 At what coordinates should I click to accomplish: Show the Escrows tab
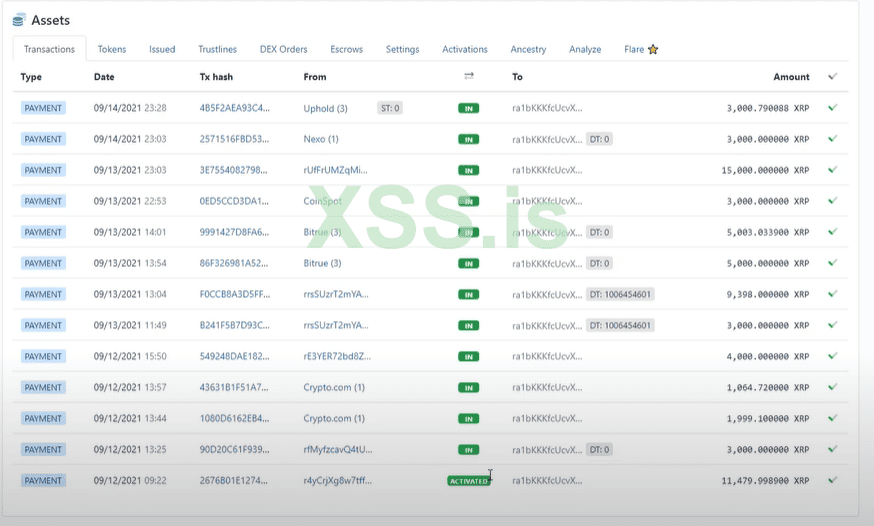click(x=346, y=49)
